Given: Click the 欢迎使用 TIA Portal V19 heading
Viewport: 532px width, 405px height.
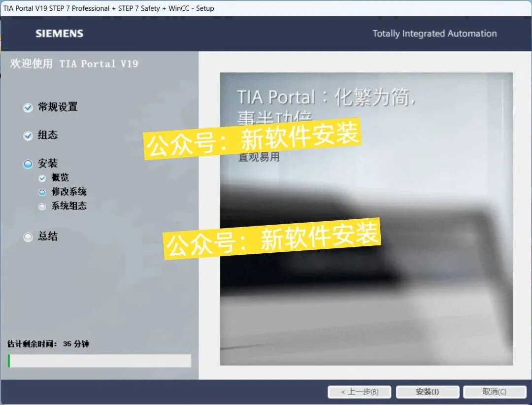Looking at the screenshot, I should click(74, 64).
